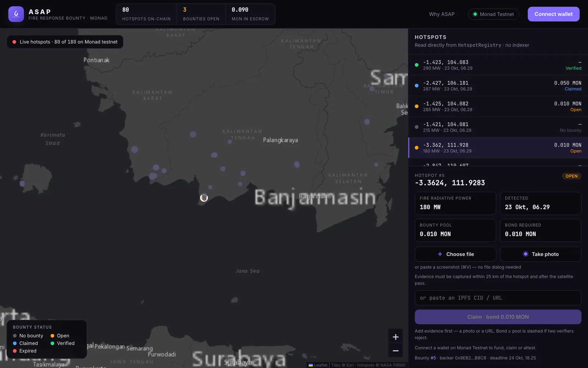
Task: Click the -3.3624, 111.9283 coordinate heading
Action: 450,183
